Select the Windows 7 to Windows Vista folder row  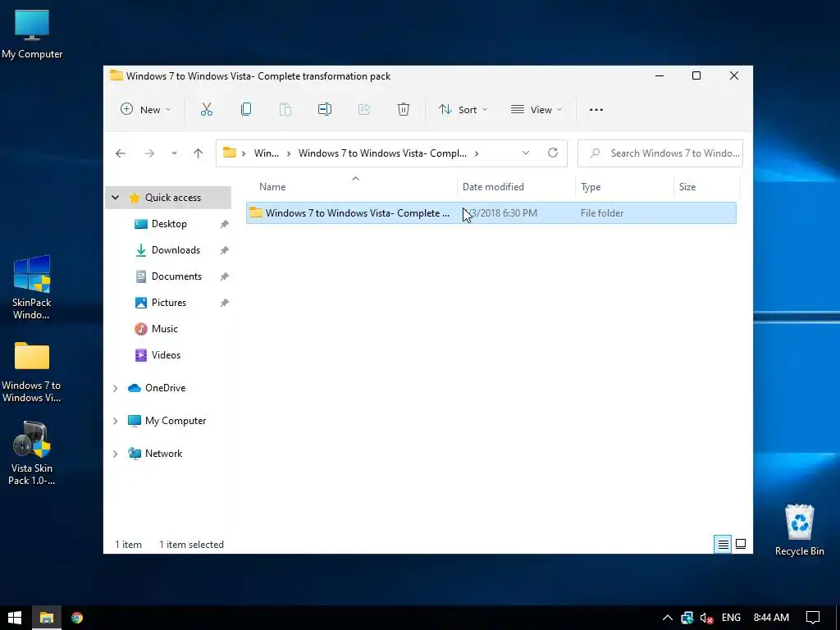click(x=491, y=213)
